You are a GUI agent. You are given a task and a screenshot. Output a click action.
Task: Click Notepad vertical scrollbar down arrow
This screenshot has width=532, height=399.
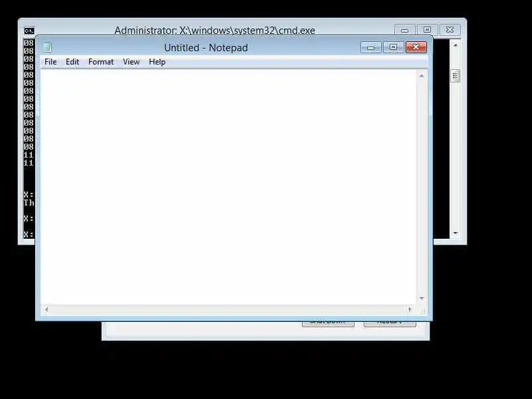pos(422,298)
